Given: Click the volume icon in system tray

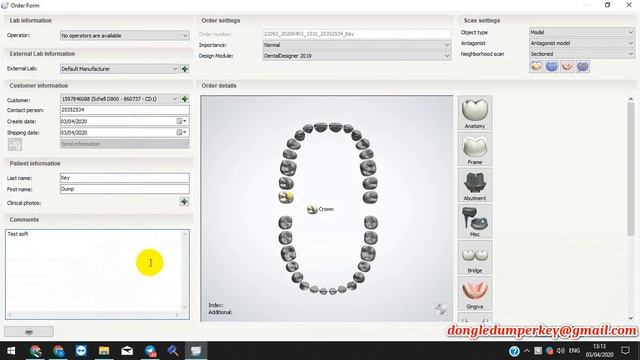Looking at the screenshot, I should [561, 351].
